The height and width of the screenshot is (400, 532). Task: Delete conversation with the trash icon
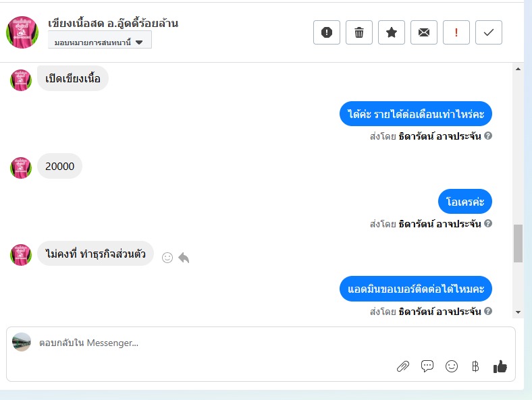click(359, 32)
